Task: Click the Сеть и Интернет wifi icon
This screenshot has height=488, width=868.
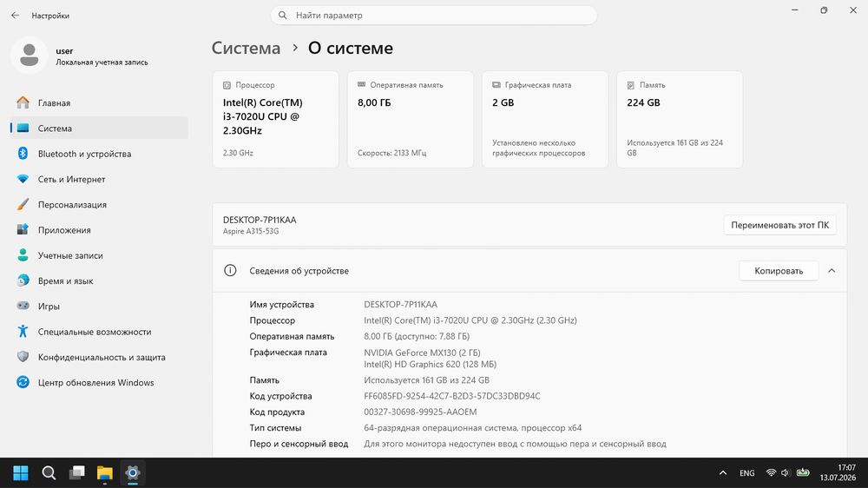Action: coord(23,179)
